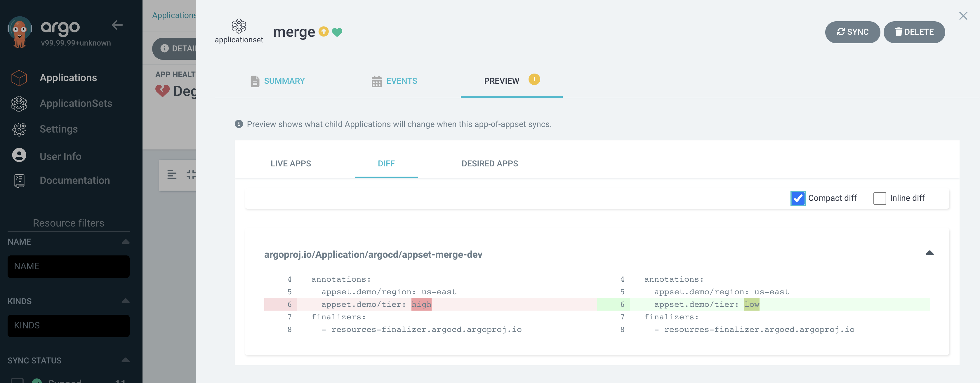
Task: Click the 'Resource filters' heading
Action: coord(69,223)
